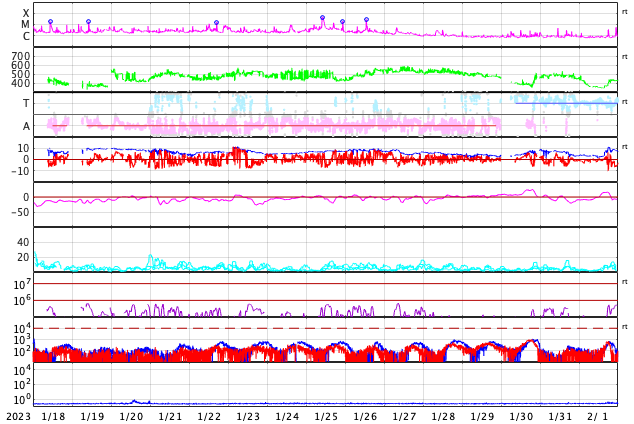634x424 pixels.
Task: Click the -50 tick label
Action: [x=20, y=212]
